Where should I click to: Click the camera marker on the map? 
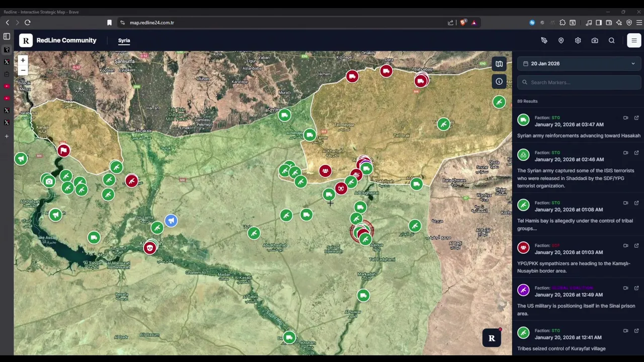[49, 181]
